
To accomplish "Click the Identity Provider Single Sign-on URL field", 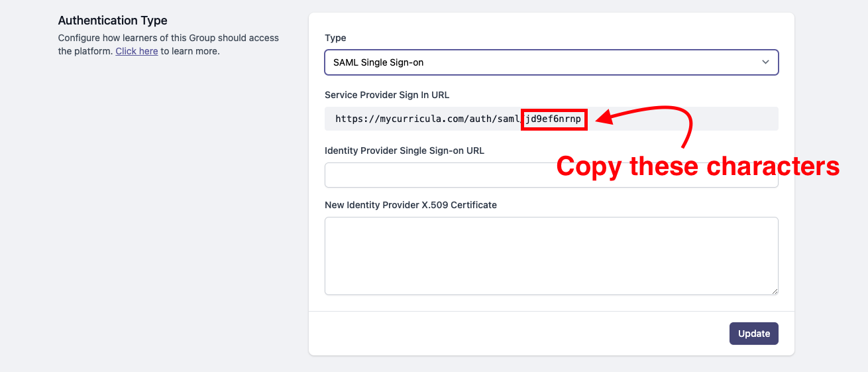I will click(x=551, y=175).
